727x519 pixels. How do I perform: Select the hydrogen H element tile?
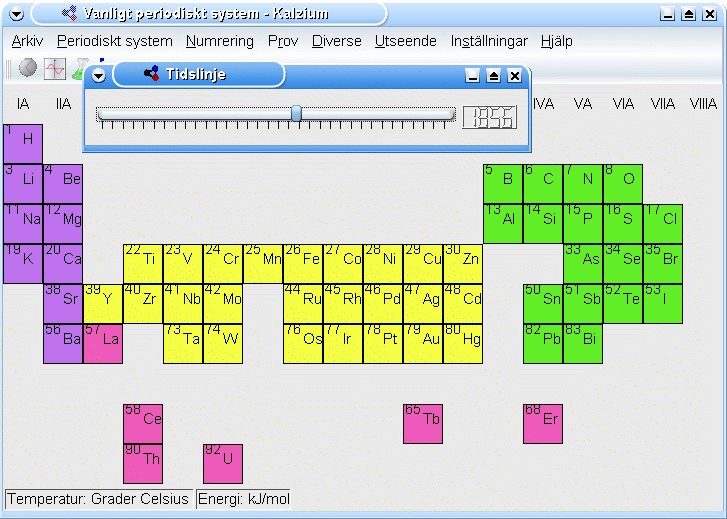coord(23,144)
